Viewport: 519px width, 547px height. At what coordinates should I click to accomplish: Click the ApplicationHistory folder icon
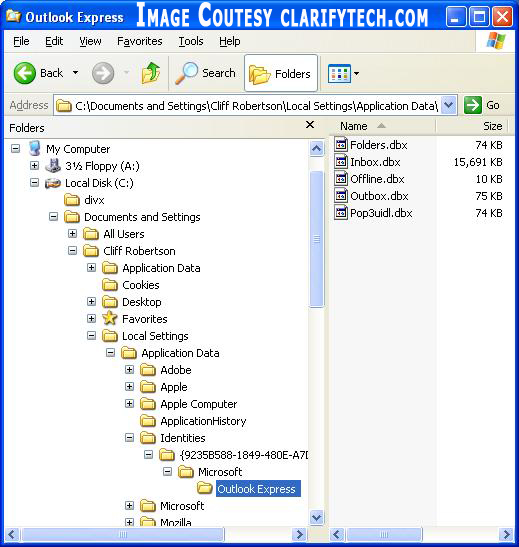click(x=148, y=421)
